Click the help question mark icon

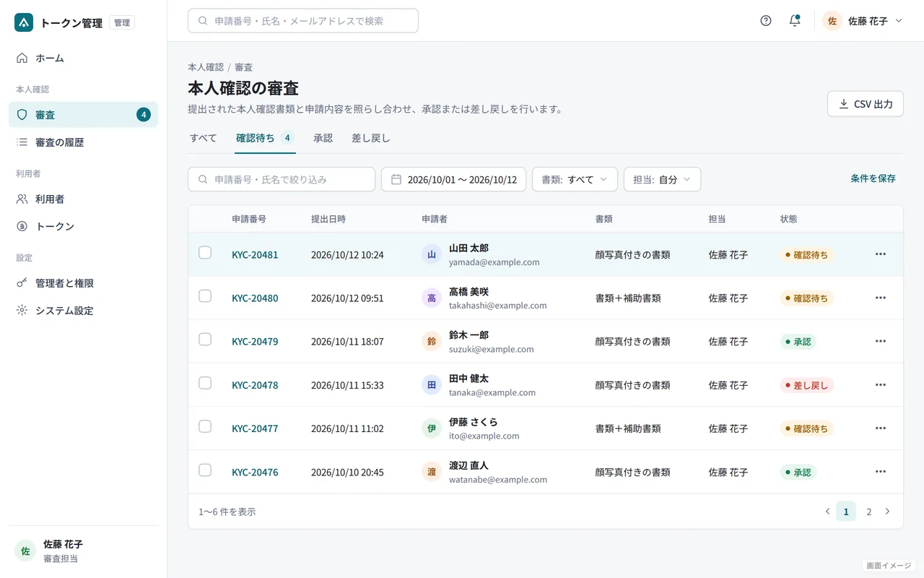coord(766,21)
